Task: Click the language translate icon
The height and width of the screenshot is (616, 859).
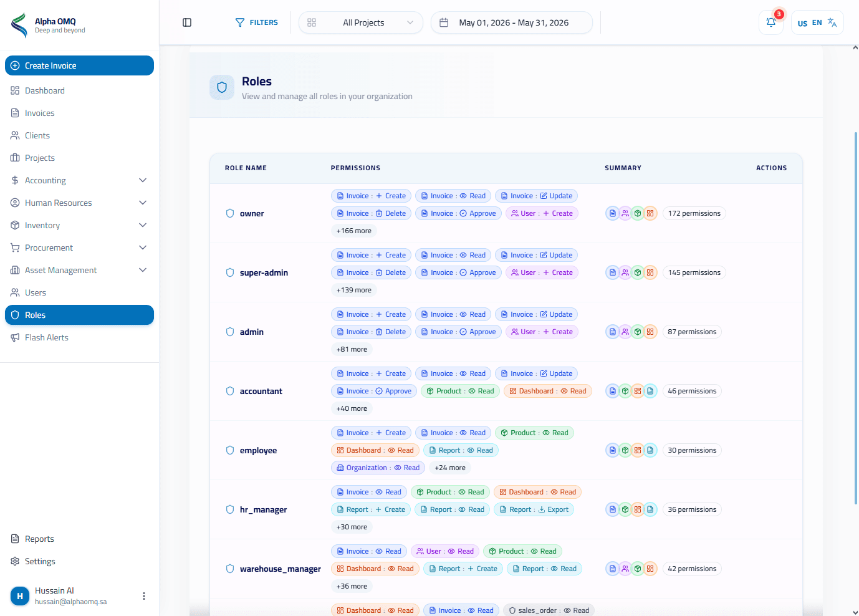Action: point(832,22)
